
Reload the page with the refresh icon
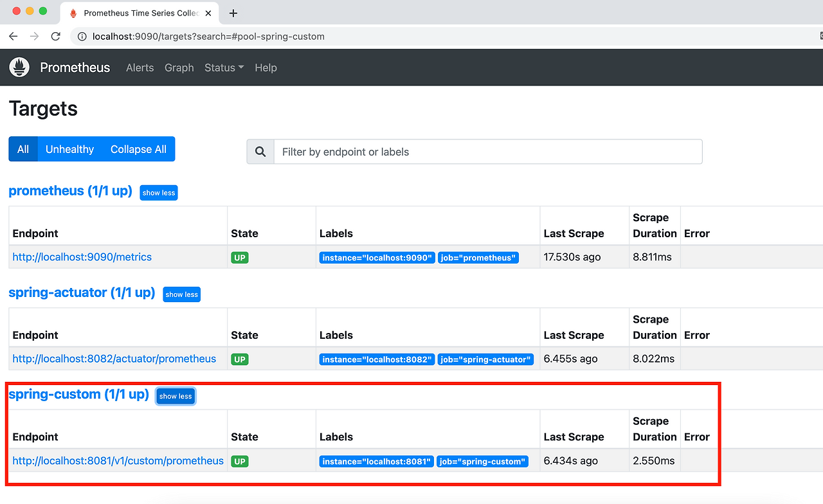click(56, 37)
